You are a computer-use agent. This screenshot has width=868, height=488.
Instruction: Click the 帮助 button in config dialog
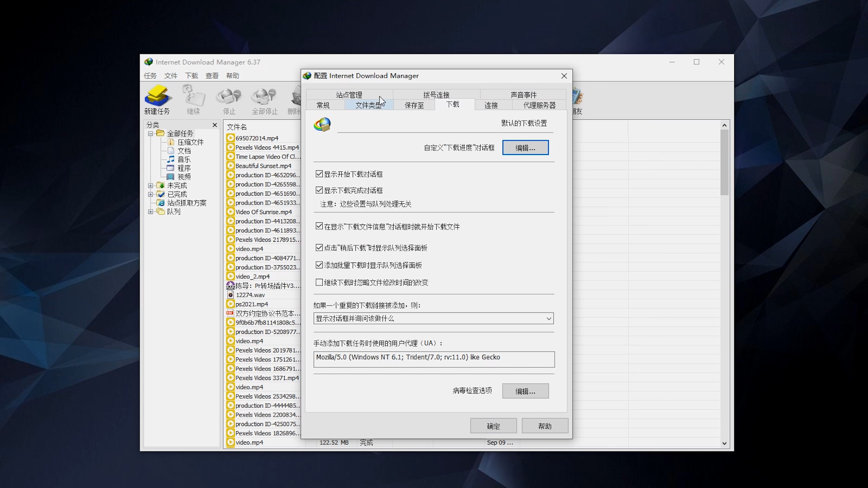pyautogui.click(x=545, y=426)
